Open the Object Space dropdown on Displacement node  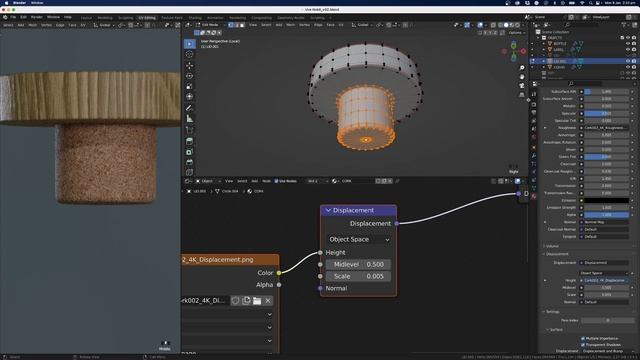point(358,240)
